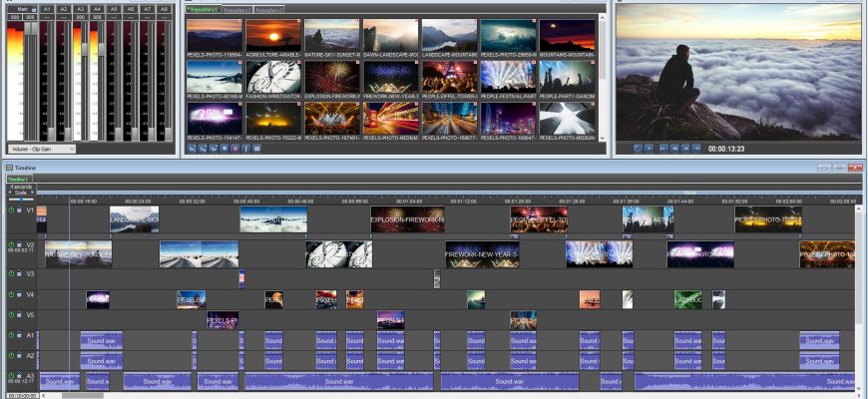868x399 pixels.
Task: Decrease timeline scale with left arrow
Action: (9, 193)
